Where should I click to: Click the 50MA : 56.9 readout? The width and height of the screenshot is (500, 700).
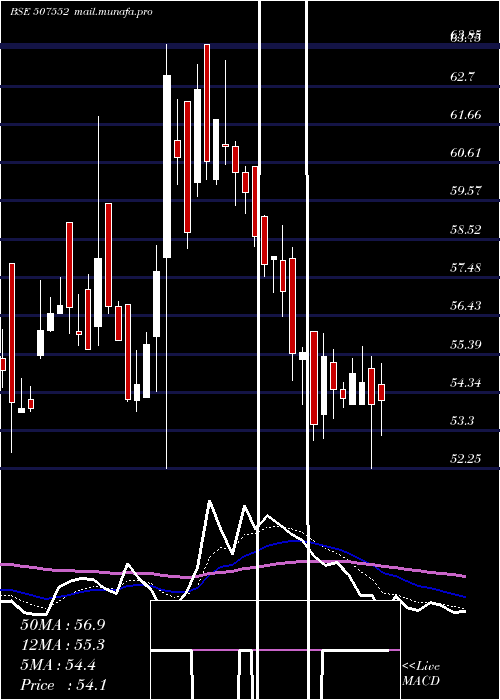pyautogui.click(x=63, y=625)
